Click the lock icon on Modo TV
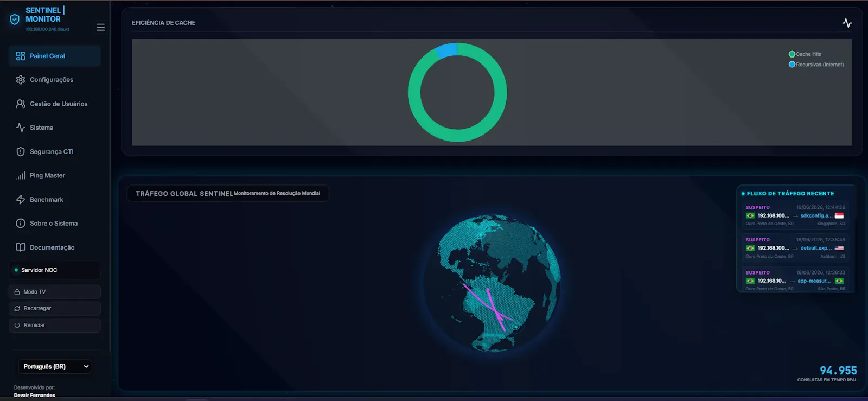 click(x=17, y=292)
